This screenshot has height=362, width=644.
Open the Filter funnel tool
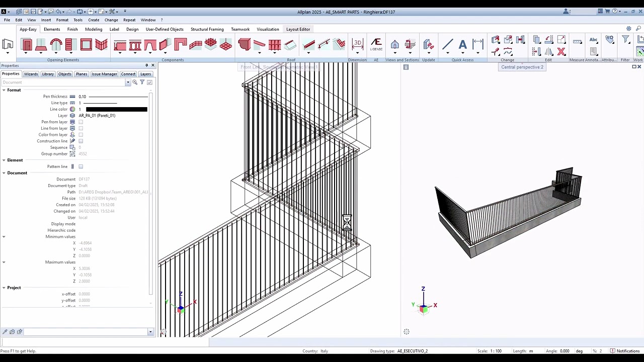pos(625,39)
